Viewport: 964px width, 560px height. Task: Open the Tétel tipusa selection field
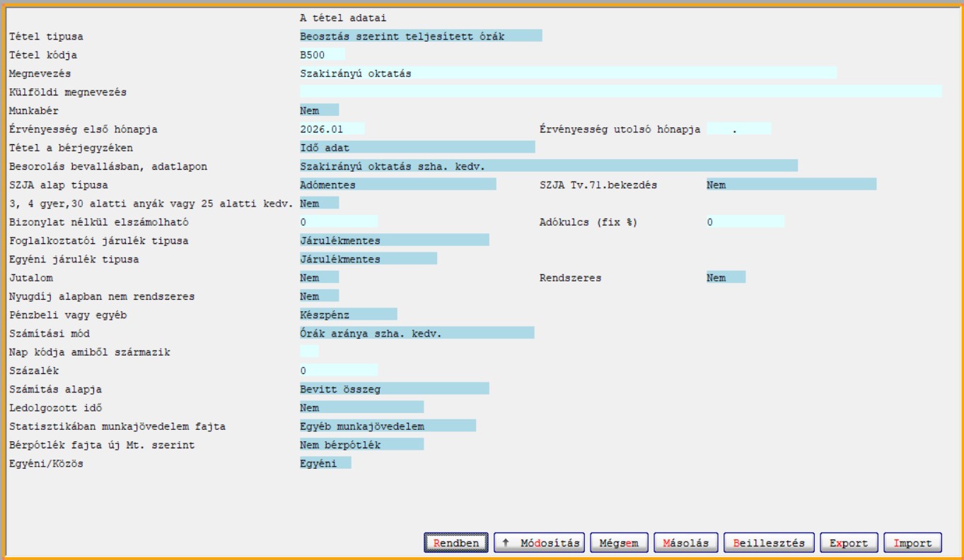pyautogui.click(x=420, y=37)
